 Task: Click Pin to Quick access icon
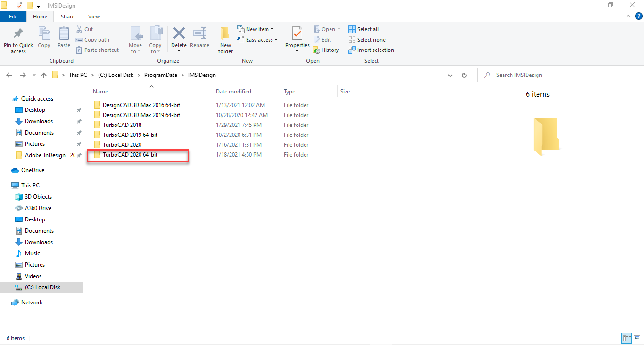tap(18, 34)
